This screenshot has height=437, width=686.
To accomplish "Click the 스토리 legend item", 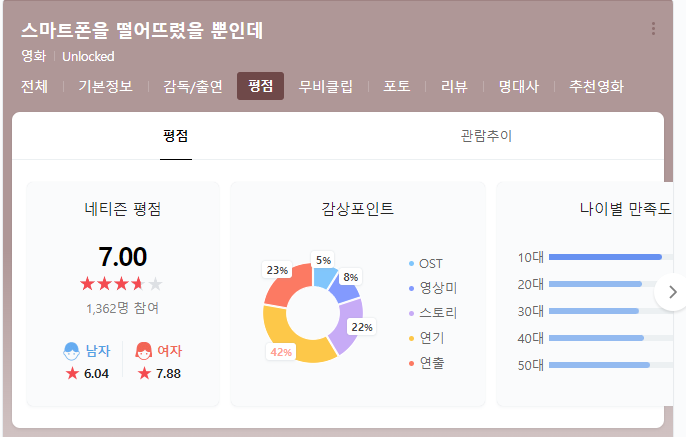I will (x=433, y=313).
